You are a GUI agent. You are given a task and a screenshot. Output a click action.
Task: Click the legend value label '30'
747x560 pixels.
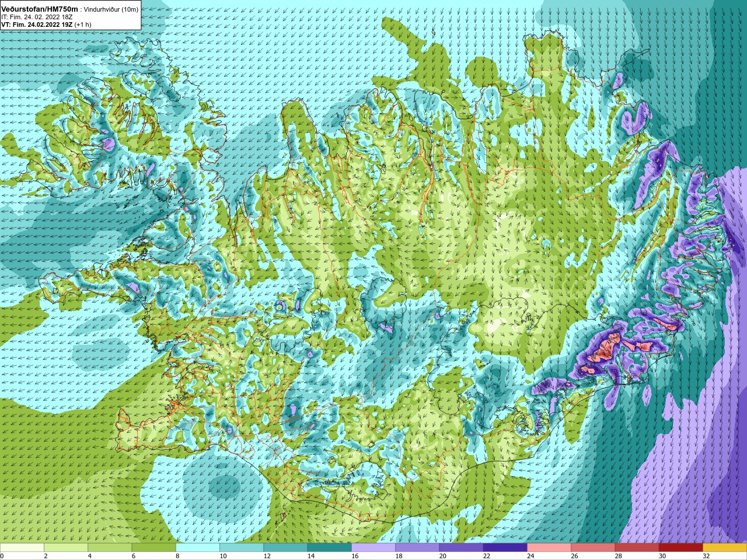(x=662, y=556)
